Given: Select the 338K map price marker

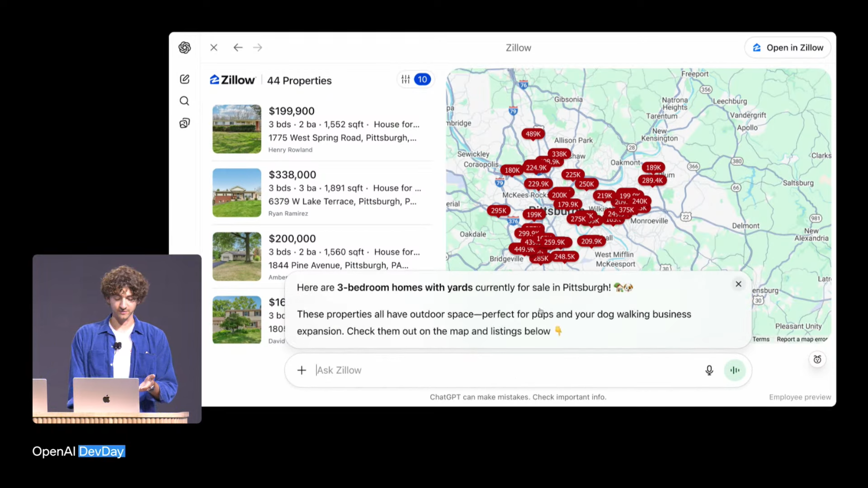Looking at the screenshot, I should pyautogui.click(x=559, y=154).
